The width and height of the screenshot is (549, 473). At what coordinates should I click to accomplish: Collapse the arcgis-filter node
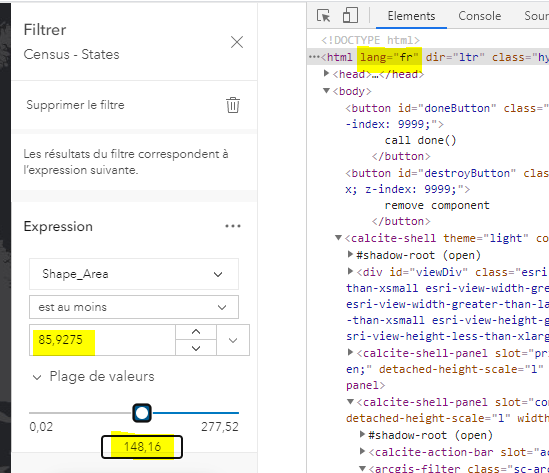pos(363,468)
